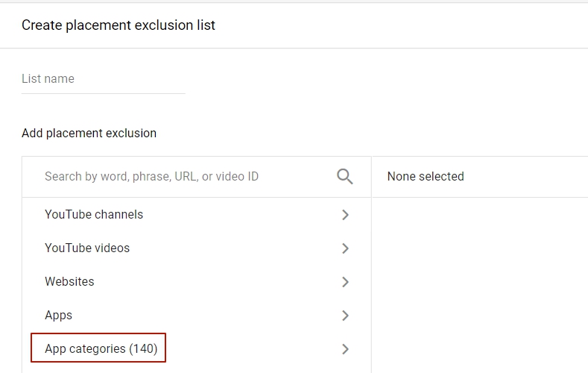This screenshot has width=588, height=373.
Task: Click the empty selected placements panel
Action: (480, 285)
